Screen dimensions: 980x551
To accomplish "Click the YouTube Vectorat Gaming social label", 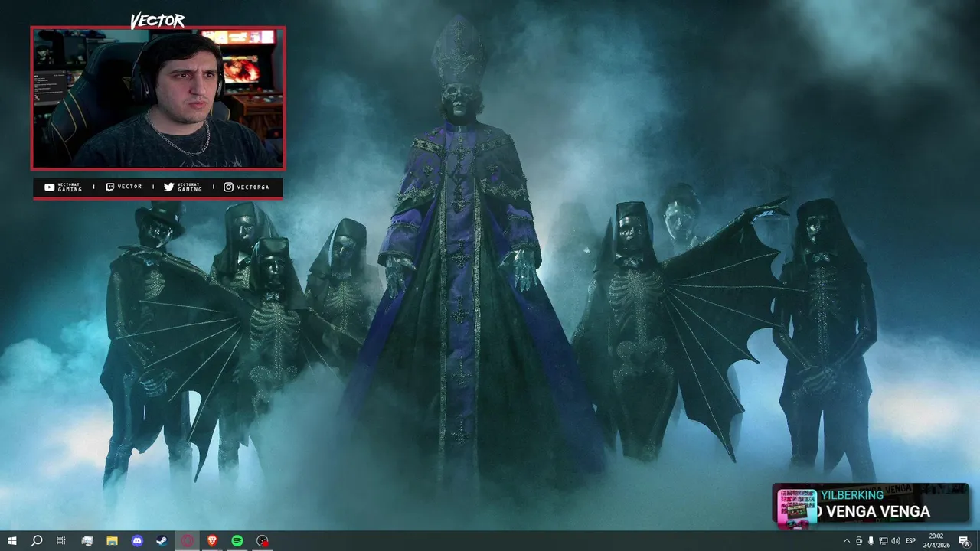I will click(x=63, y=187).
